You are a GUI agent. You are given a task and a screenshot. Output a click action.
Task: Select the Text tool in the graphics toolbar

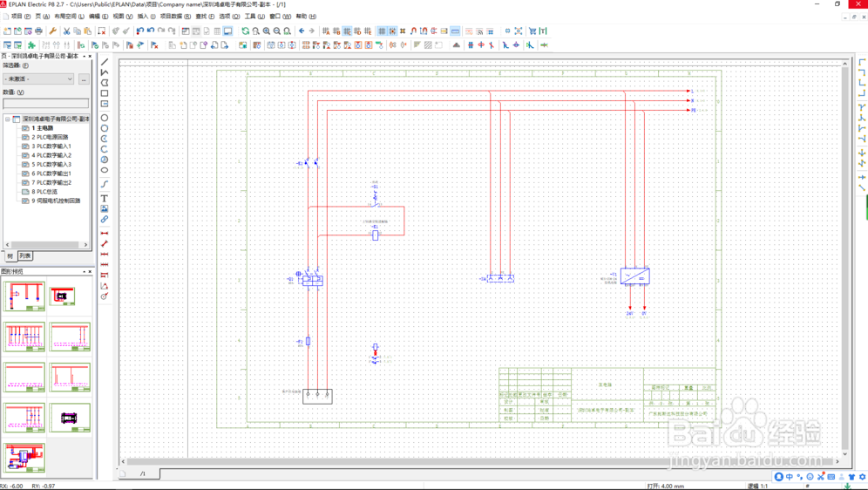(105, 199)
